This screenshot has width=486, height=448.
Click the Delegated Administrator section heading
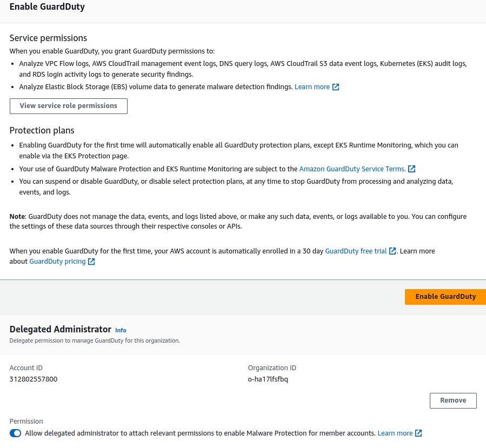(x=60, y=329)
